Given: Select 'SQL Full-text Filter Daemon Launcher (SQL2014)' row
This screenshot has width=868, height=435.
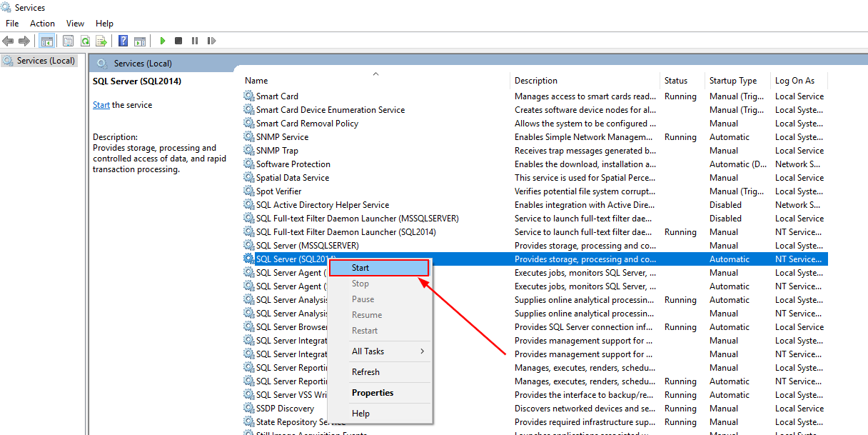Looking at the screenshot, I should click(x=535, y=232).
